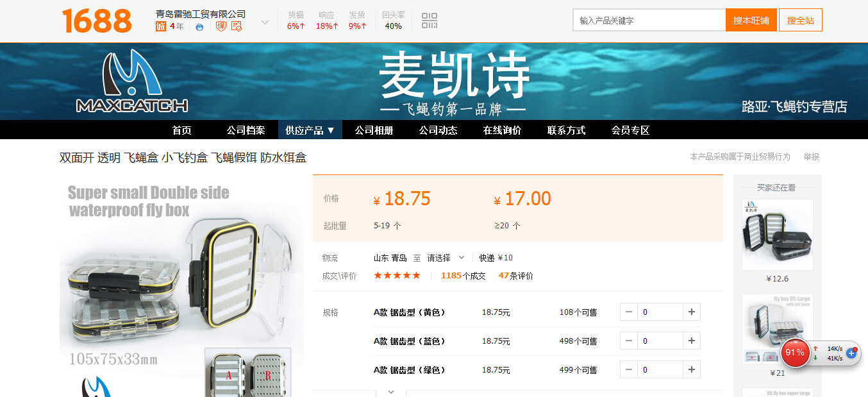This screenshot has width=868, height=397.
Task: Open the 1185个成交 transactions link
Action: tap(463, 276)
